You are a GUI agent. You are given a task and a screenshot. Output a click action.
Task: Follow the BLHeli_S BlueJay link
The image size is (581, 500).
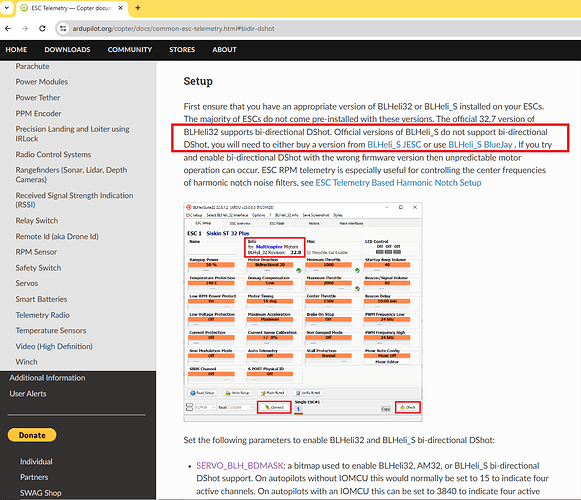[480, 145]
